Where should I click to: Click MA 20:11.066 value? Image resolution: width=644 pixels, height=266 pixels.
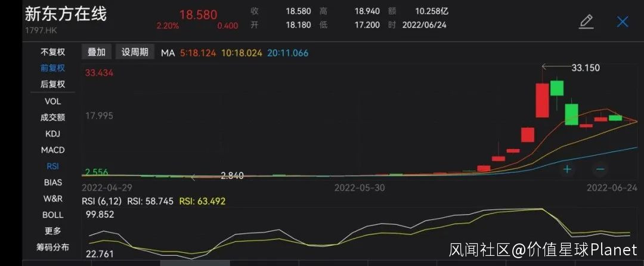[287, 53]
